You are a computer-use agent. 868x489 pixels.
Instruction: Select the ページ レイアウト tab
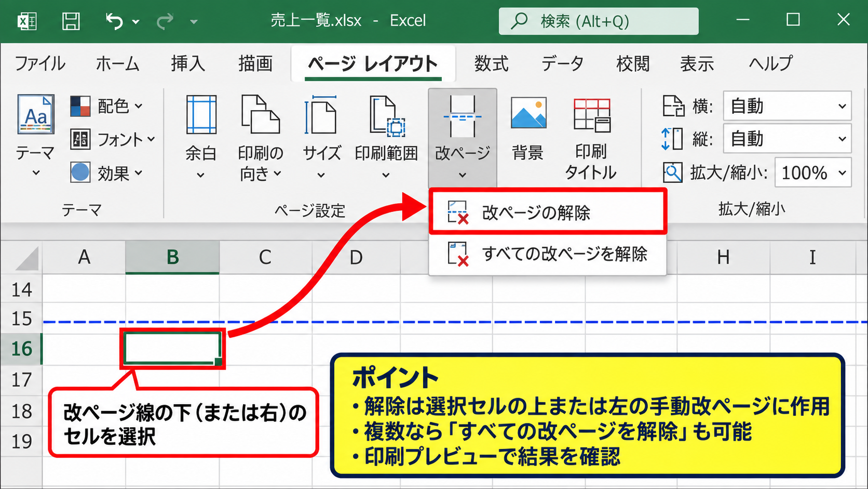(373, 63)
